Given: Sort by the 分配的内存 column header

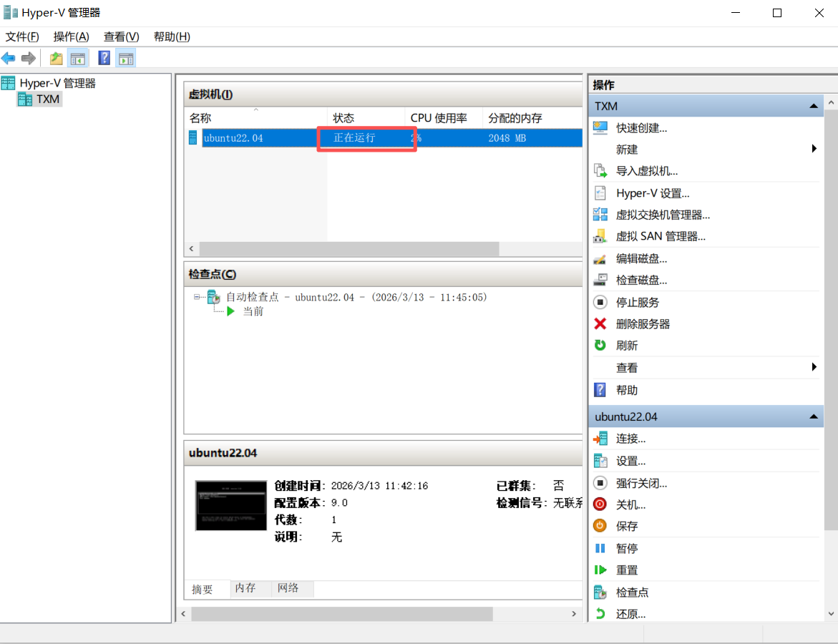Looking at the screenshot, I should (x=532, y=118).
